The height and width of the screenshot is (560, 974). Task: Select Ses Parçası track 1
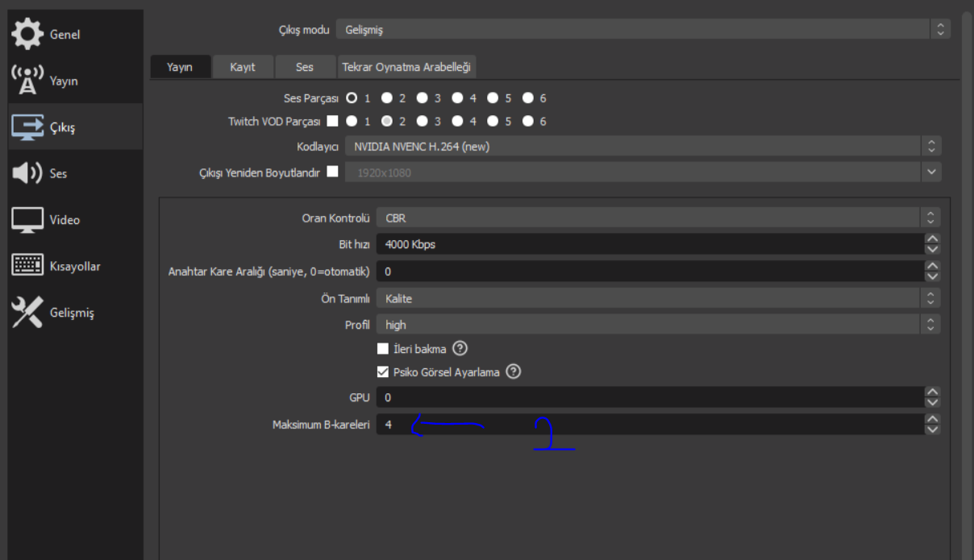click(352, 98)
